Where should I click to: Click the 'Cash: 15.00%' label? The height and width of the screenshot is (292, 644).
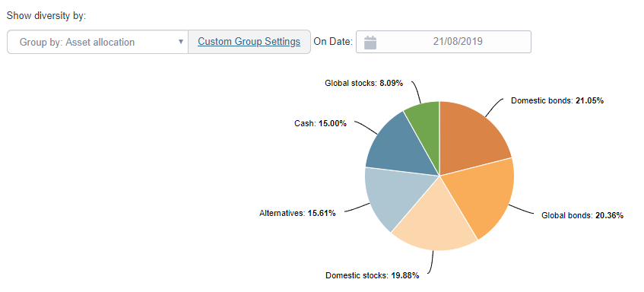[x=321, y=123]
